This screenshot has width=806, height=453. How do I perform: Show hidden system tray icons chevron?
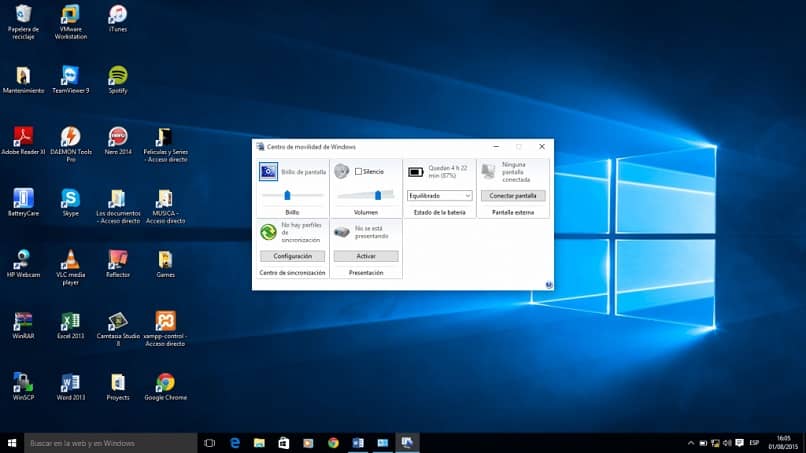tap(691, 443)
